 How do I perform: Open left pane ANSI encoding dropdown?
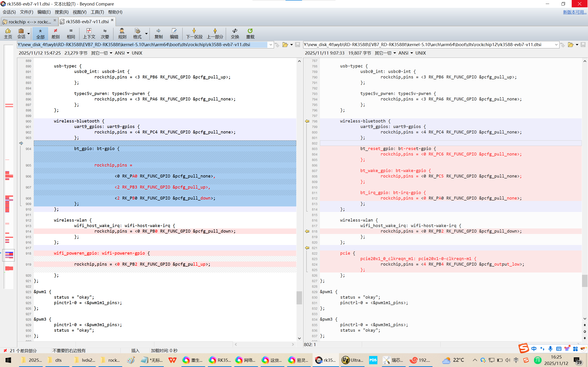pos(128,53)
